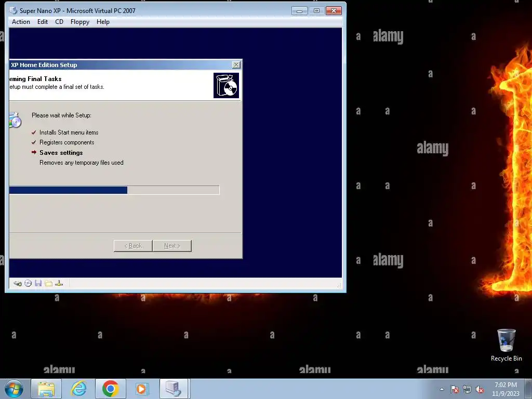
Task: Click the hard disk activity status icon
Action: [x=18, y=283]
